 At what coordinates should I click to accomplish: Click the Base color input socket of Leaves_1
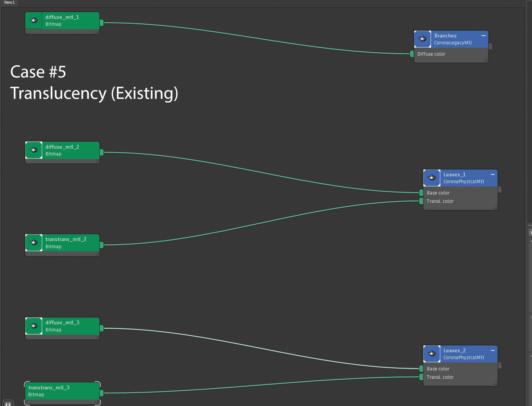(421, 193)
